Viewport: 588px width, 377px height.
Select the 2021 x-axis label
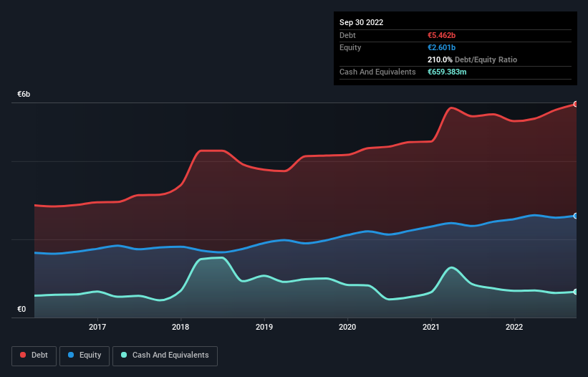click(x=431, y=327)
